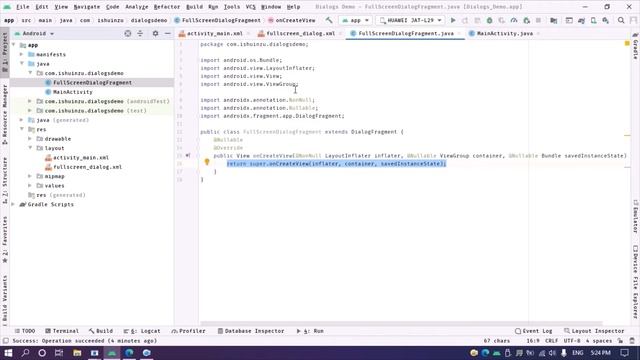This screenshot has width=640, height=360.
Task: Open the Favorites side tab
Action: (x=5, y=240)
